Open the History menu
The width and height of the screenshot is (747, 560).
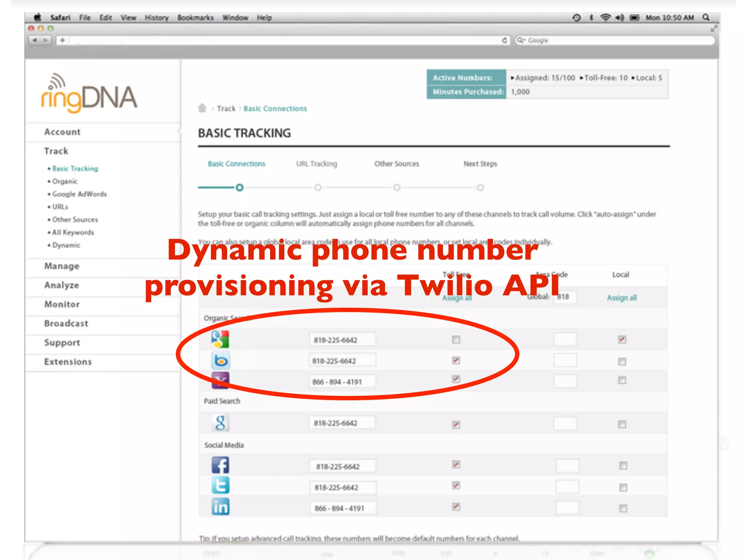pos(156,17)
